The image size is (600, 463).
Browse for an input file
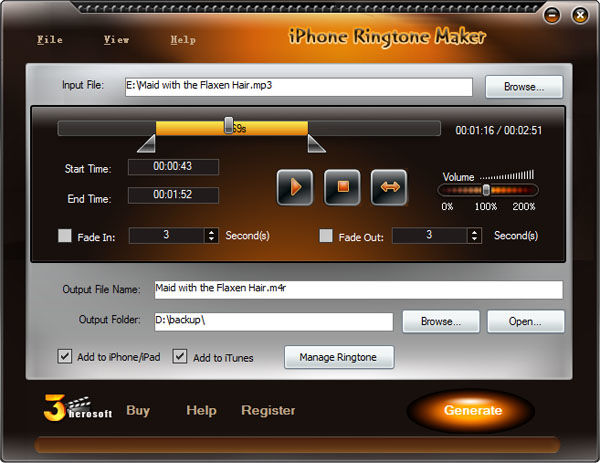pos(524,87)
